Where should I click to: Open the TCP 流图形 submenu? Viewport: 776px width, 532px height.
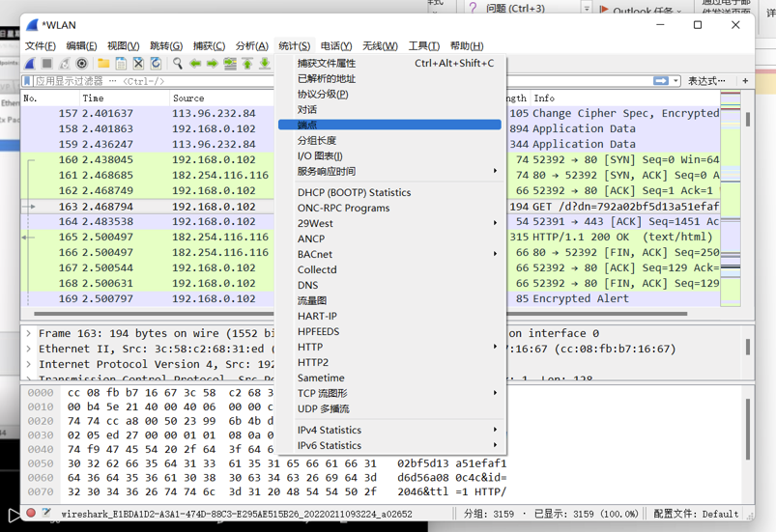coord(390,393)
